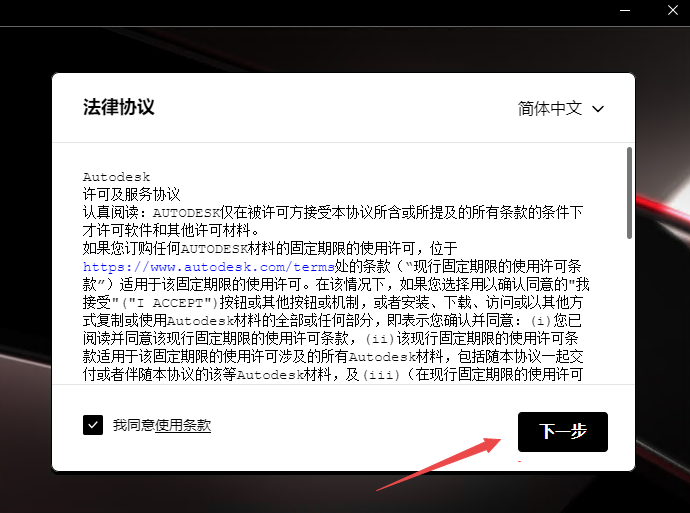Click the license agreement scrollbar thumb
Image resolution: width=690 pixels, height=513 pixels.
point(628,192)
